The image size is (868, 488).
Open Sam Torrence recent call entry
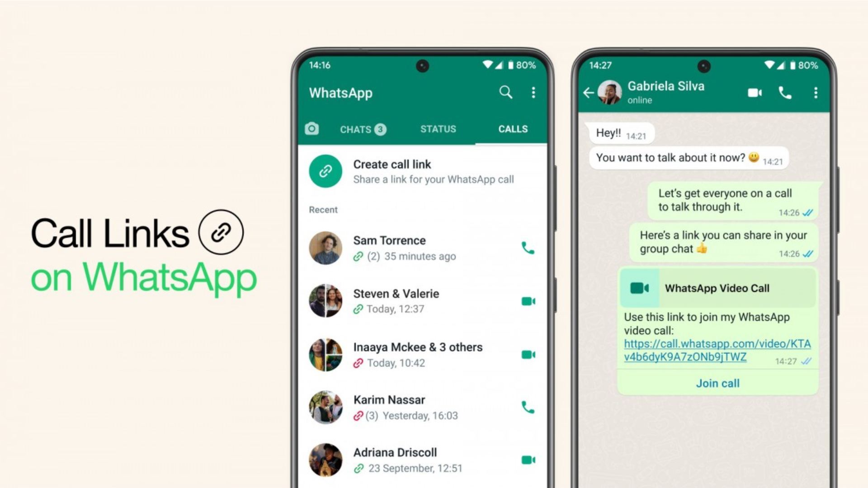coord(421,246)
